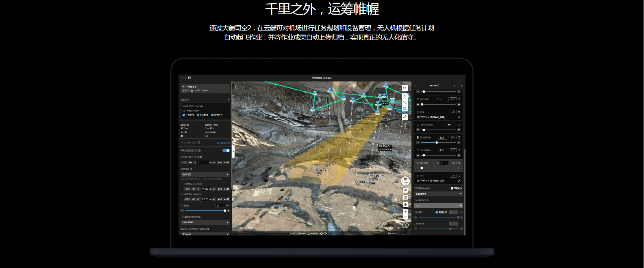The height and width of the screenshot is (268, 644).
Task: Click the locate target icon above zoom buttons
Action: point(405,204)
